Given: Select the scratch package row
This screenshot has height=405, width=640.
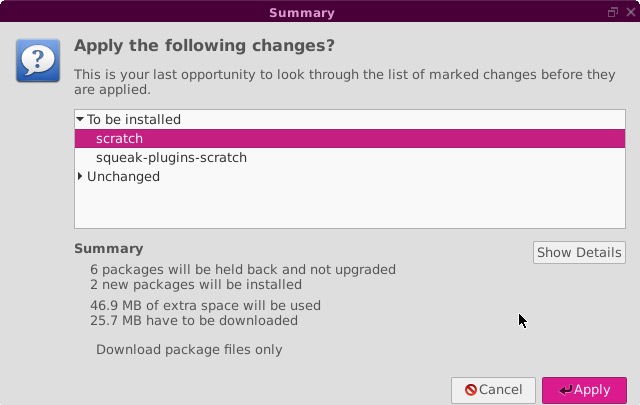Looking at the screenshot, I should pos(119,139).
